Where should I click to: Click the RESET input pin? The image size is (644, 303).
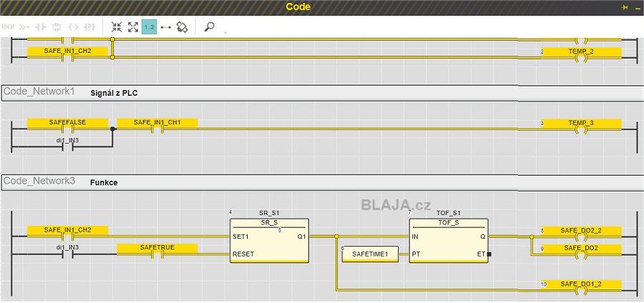pyautogui.click(x=243, y=254)
